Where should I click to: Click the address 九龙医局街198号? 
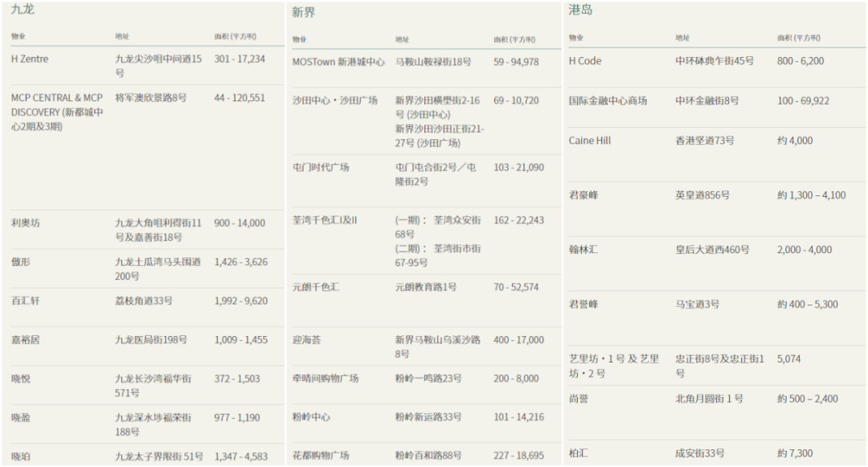tap(151, 340)
